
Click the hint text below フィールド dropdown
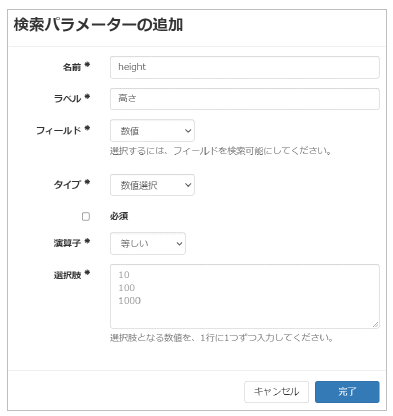221,151
